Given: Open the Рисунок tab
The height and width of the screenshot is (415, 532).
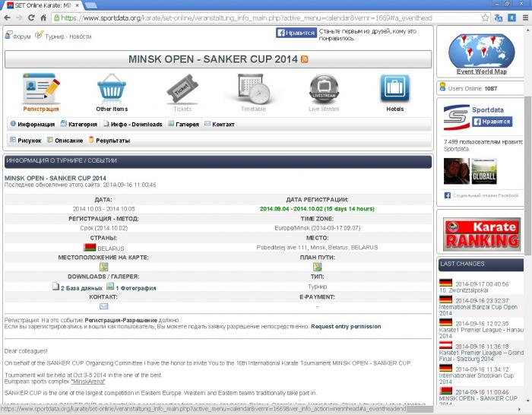Looking at the screenshot, I should pos(26,140).
